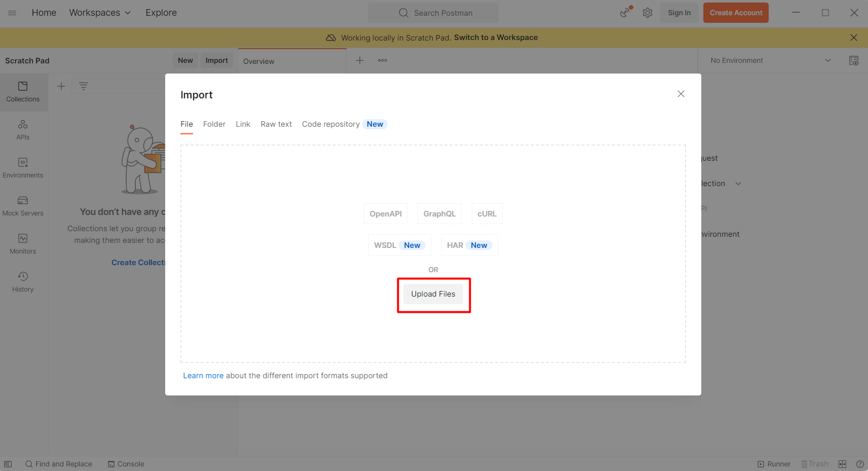Follow the Learn more link
Viewport: 868px width, 471px height.
pos(203,376)
